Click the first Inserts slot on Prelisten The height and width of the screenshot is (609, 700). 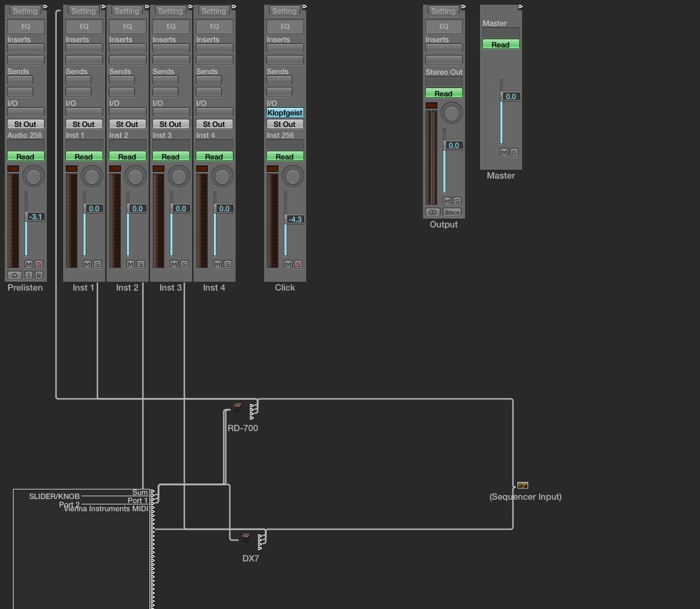(x=25, y=49)
